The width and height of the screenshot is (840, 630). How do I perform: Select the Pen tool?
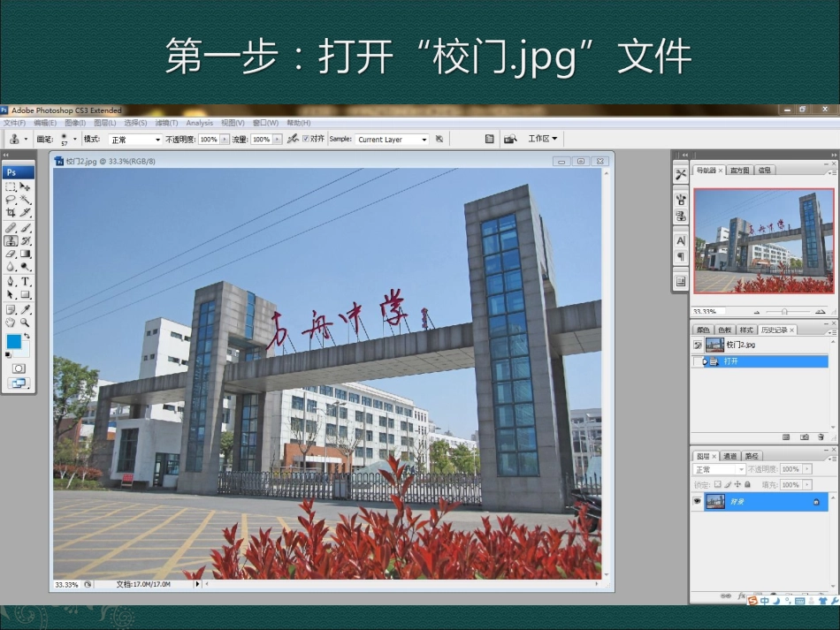pyautogui.click(x=11, y=282)
